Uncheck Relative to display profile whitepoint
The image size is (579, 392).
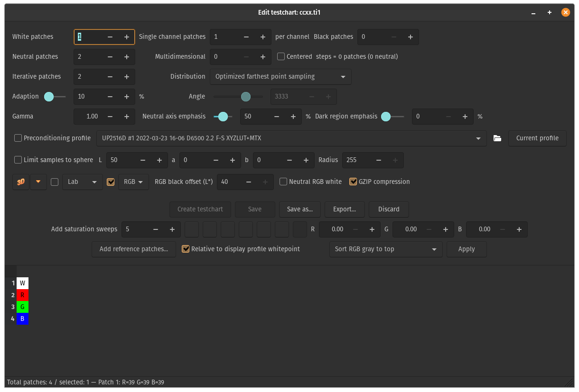coord(185,248)
